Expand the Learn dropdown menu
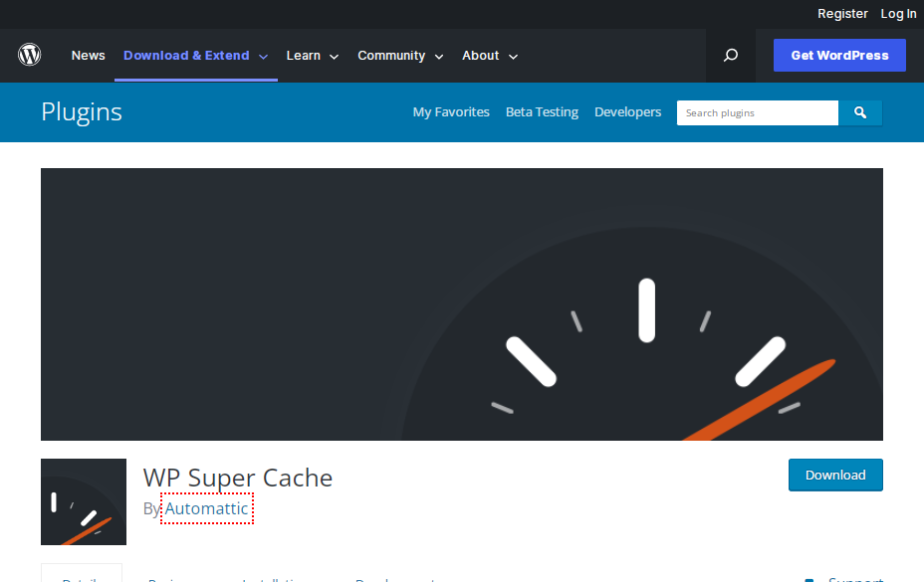 pos(313,56)
